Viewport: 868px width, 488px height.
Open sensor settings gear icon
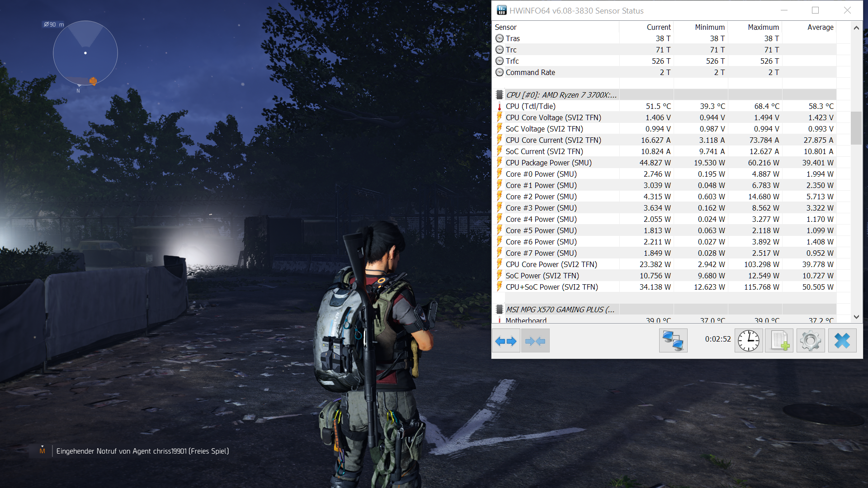811,341
